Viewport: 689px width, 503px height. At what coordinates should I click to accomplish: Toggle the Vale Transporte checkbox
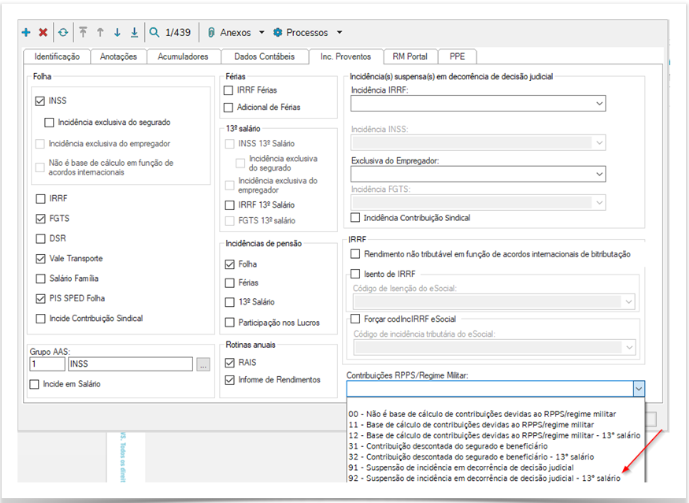tap(40, 259)
